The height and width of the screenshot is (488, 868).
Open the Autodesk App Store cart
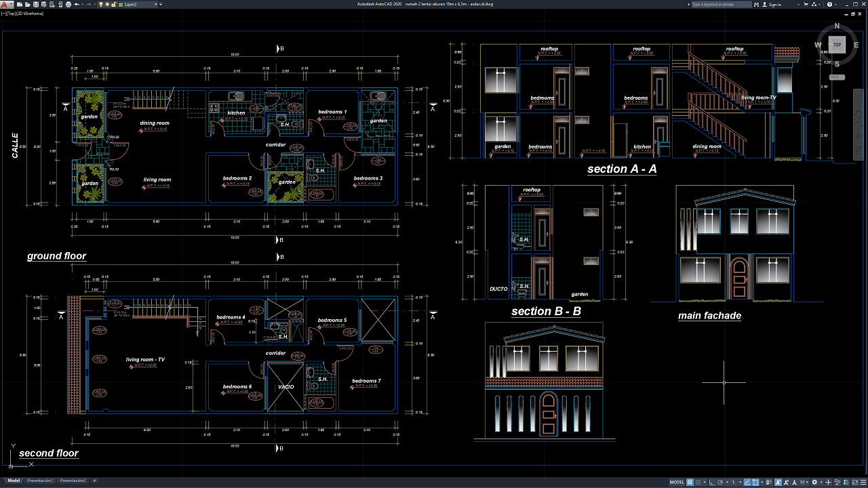[806, 4]
